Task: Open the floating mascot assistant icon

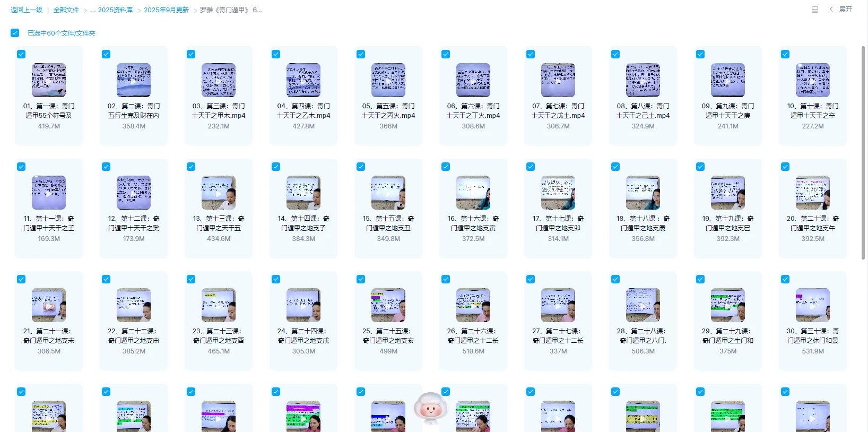Action: (x=430, y=408)
